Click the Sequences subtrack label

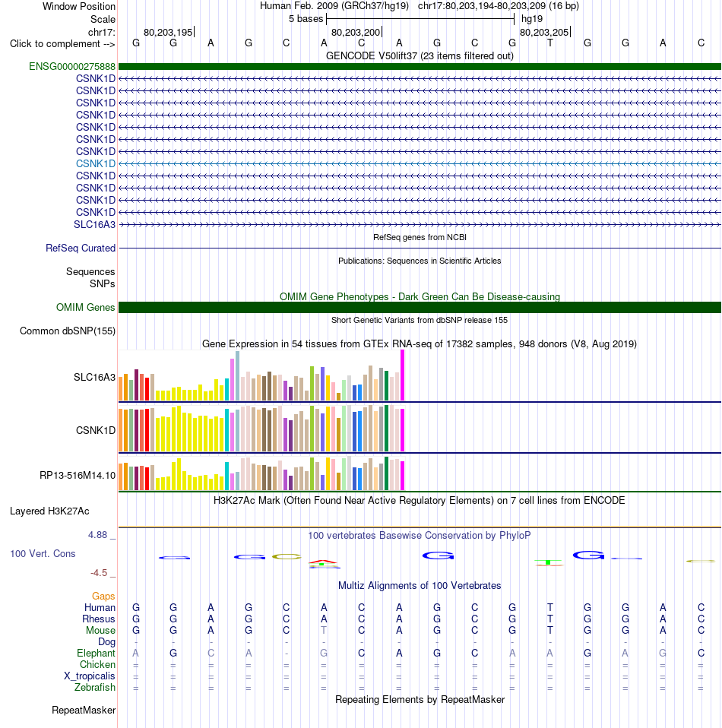coord(90,271)
